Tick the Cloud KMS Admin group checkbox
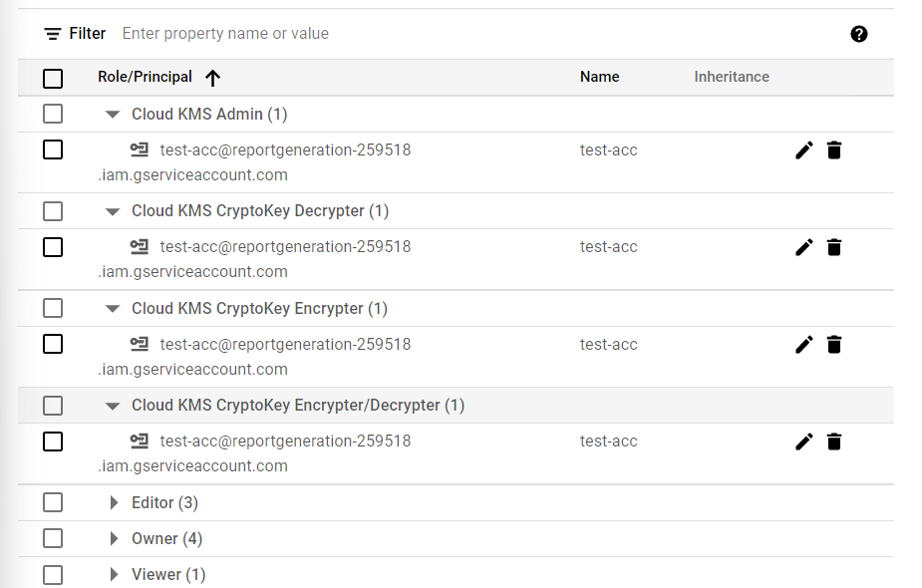The height and width of the screenshot is (588, 922). click(x=53, y=115)
